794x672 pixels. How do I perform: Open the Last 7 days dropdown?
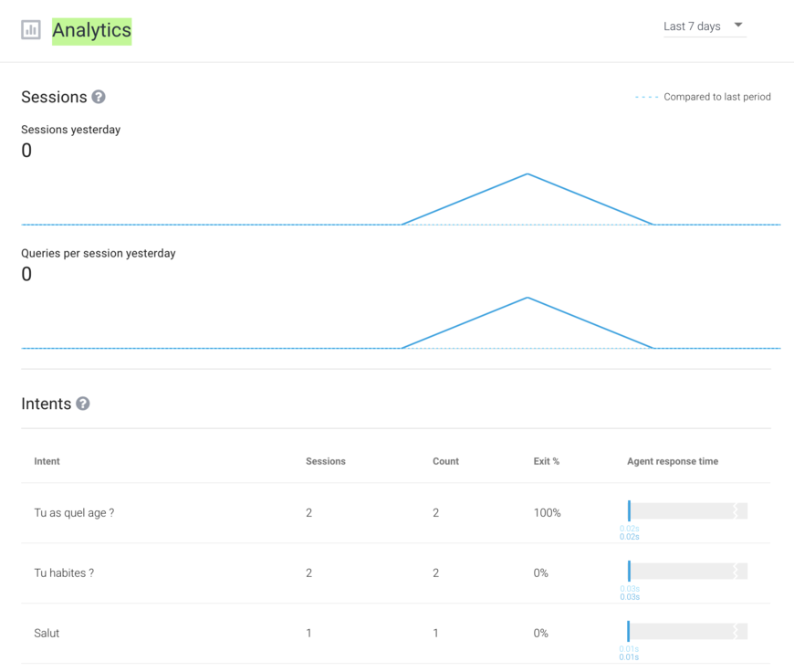tap(694, 26)
